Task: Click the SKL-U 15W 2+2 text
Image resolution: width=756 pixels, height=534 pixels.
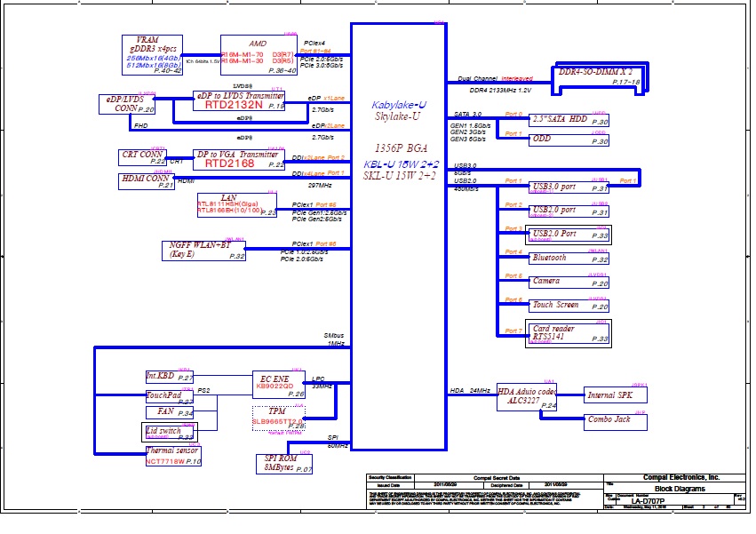Action: pos(400,176)
